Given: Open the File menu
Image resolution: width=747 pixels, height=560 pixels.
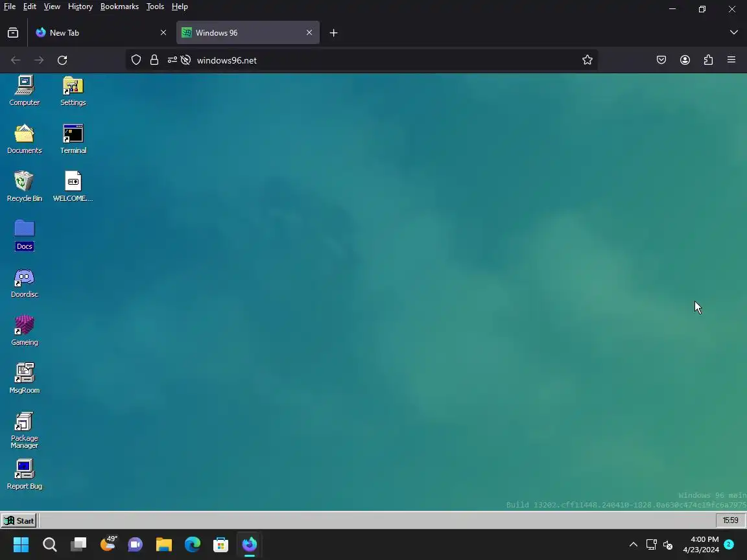Looking at the screenshot, I should (x=10, y=6).
